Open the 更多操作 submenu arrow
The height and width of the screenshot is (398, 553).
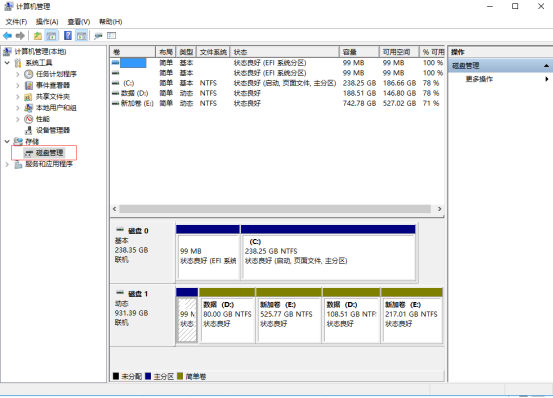point(547,79)
